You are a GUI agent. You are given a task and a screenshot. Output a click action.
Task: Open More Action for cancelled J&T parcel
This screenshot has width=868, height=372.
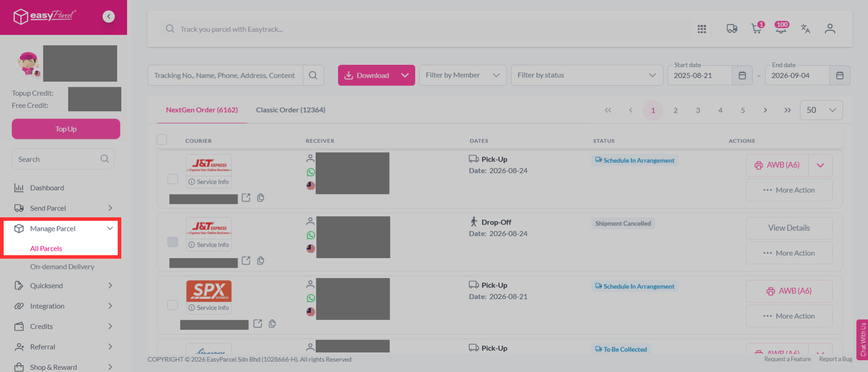point(789,253)
